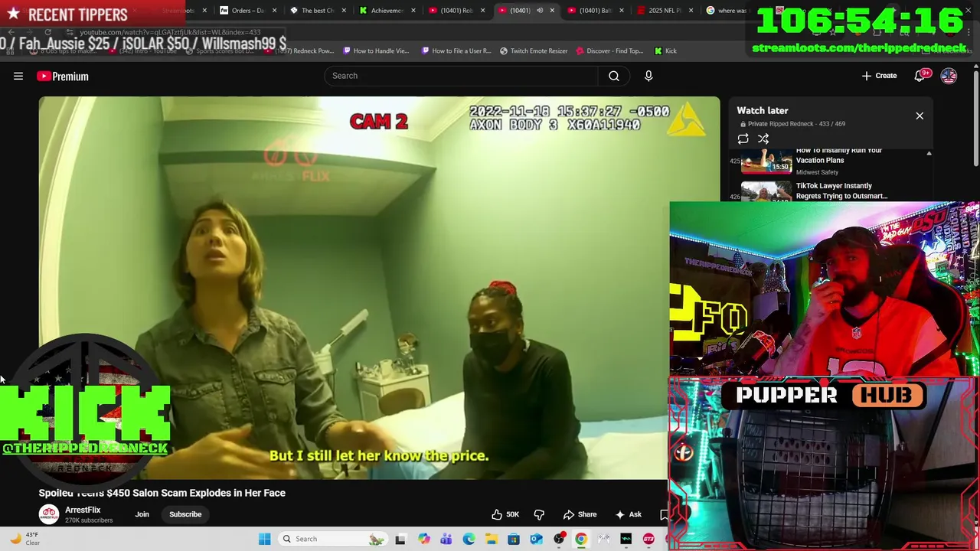Open Microsoft Teams from the taskbar
980x551 pixels.
coord(446,539)
